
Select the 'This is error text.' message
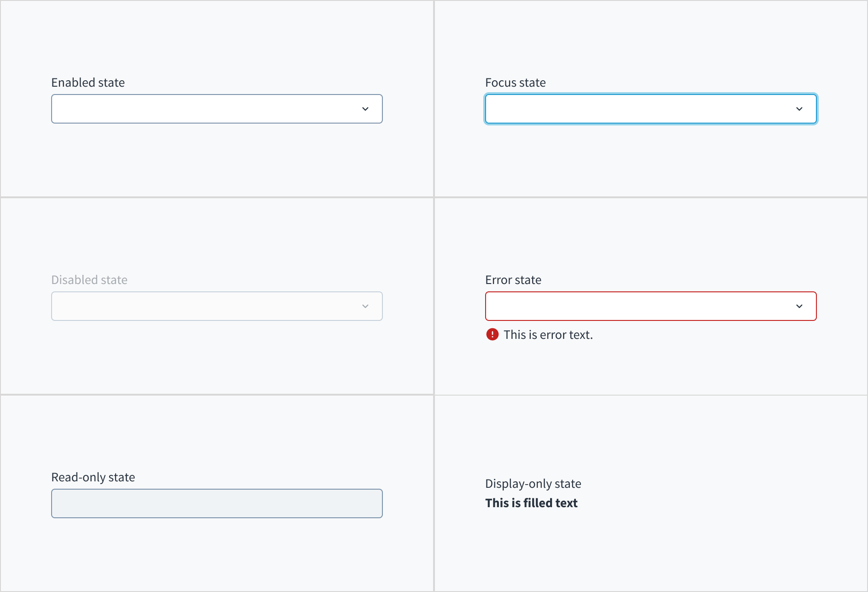coord(548,334)
